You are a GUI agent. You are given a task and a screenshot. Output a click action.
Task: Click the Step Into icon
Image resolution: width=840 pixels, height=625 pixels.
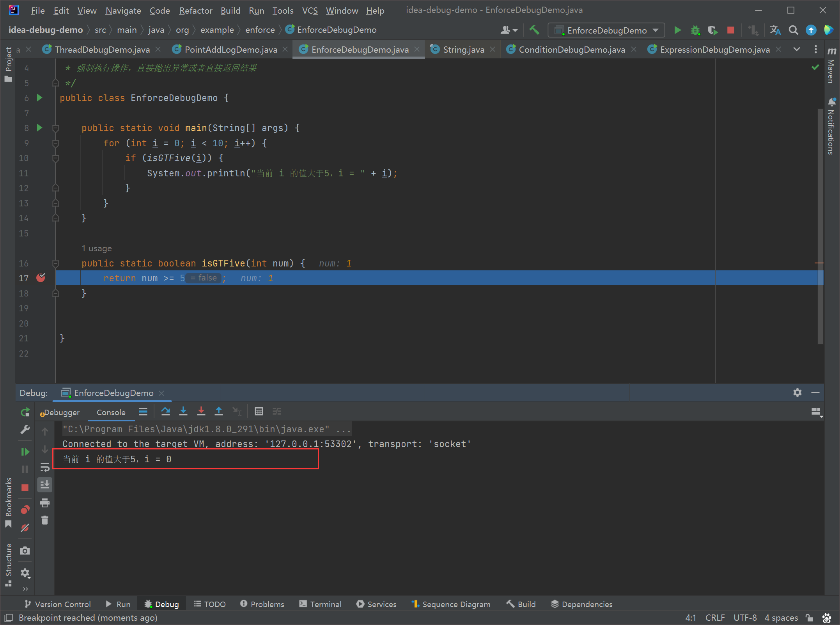click(x=183, y=411)
